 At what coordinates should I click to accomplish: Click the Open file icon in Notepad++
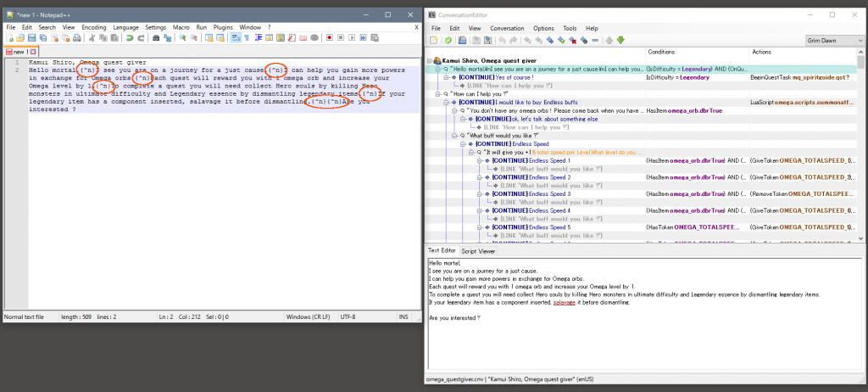coord(20,37)
